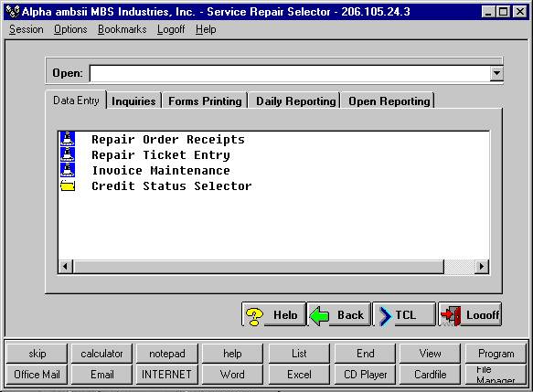Click the Invoice Maintenance icon

point(68,170)
